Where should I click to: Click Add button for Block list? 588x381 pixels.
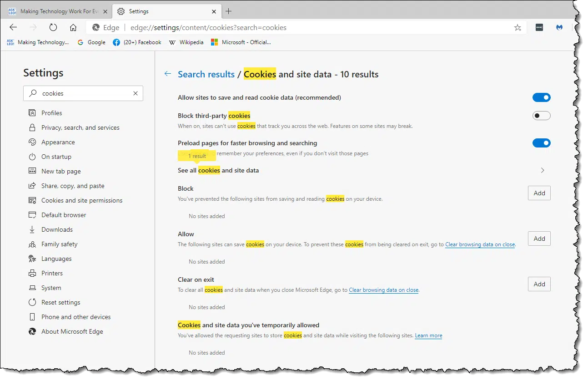tap(539, 193)
